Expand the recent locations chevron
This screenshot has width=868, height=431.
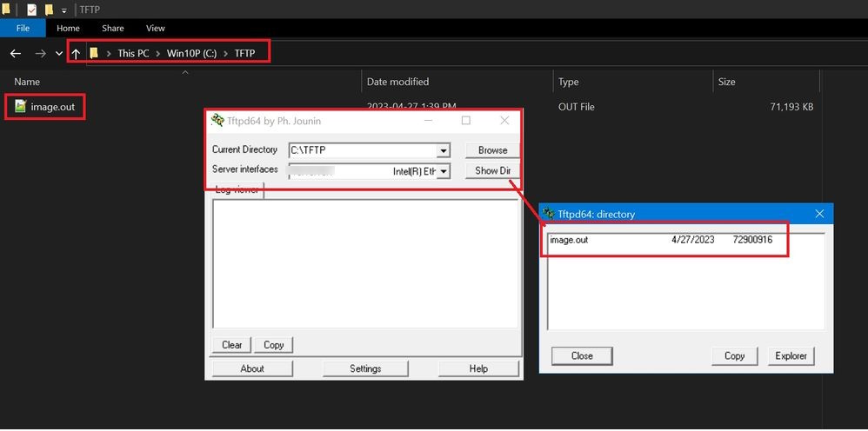[x=58, y=54]
